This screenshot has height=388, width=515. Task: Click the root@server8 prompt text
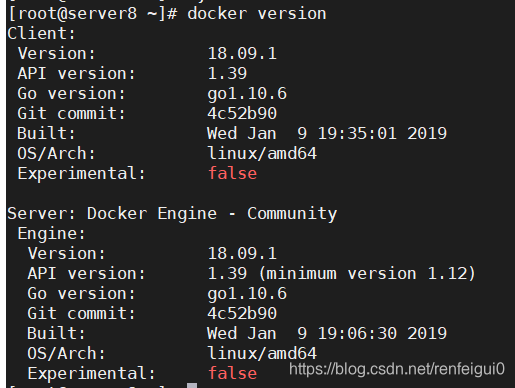pyautogui.click(x=92, y=14)
